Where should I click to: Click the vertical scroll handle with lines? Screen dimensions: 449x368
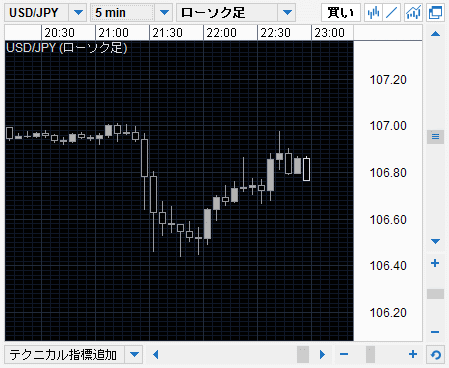[x=435, y=137]
